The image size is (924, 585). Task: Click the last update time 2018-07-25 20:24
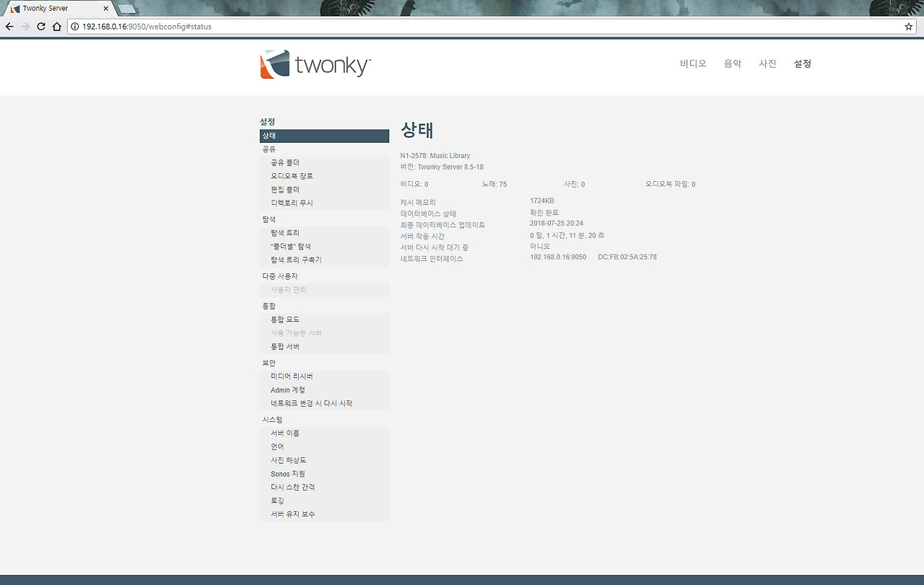coord(557,224)
